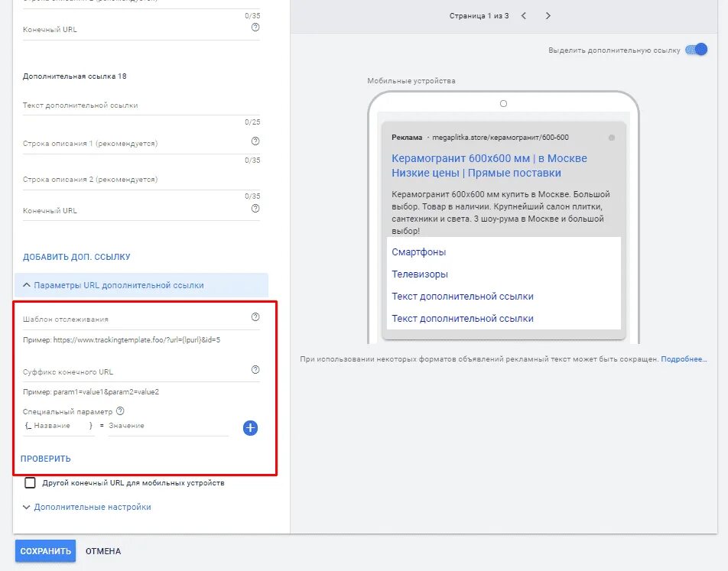Screen dimensions: 728x571
Task: Go to previous preview page arrow
Action: pyautogui.click(x=524, y=16)
